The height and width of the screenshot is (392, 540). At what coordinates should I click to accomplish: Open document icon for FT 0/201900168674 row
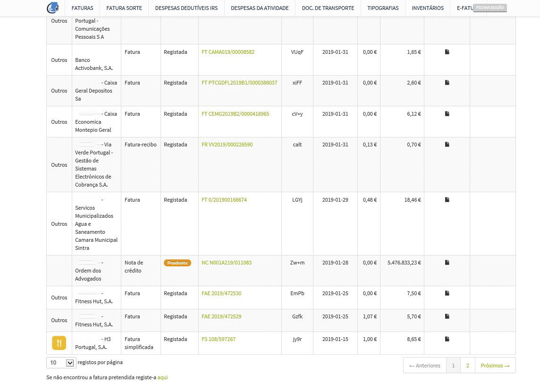[447, 200]
